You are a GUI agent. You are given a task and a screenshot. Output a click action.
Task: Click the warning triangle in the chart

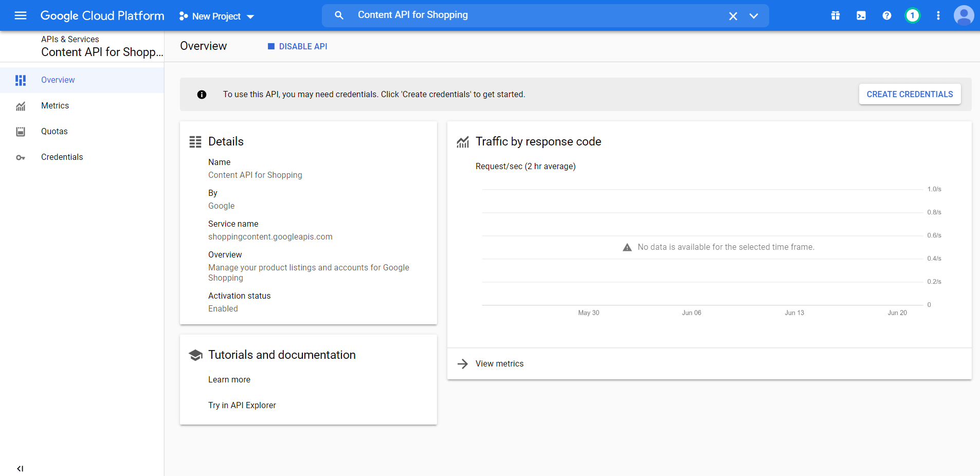[627, 247]
